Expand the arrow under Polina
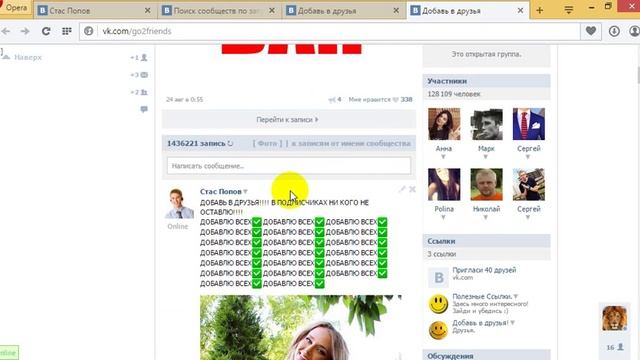Screen dimensions: 640x360 click(x=443, y=217)
